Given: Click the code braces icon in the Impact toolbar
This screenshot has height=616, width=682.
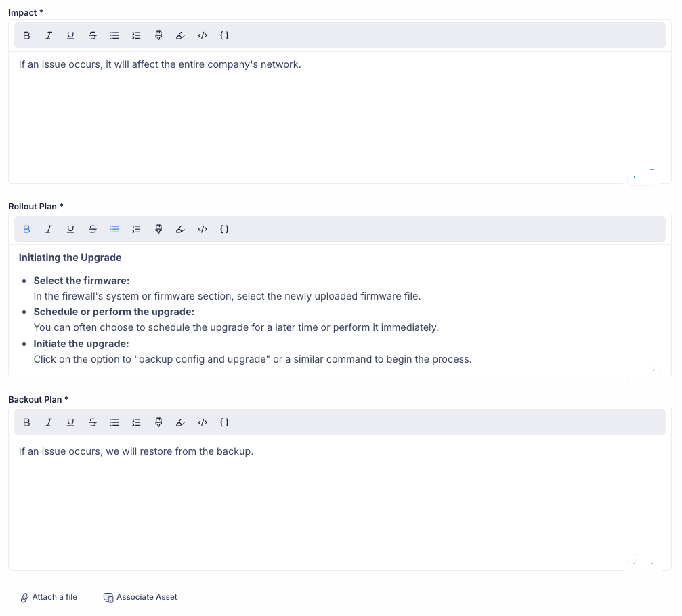Looking at the screenshot, I should pyautogui.click(x=224, y=35).
